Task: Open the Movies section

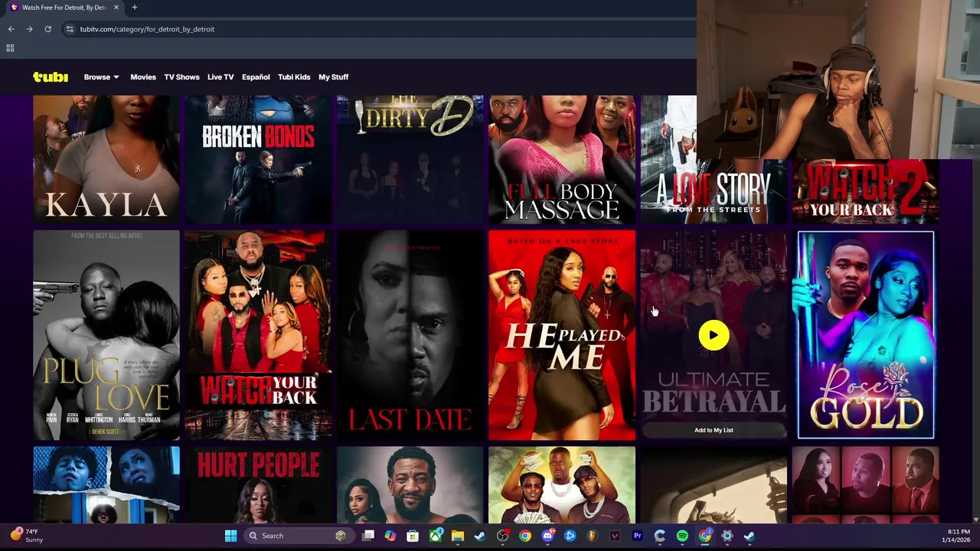Action: click(143, 77)
